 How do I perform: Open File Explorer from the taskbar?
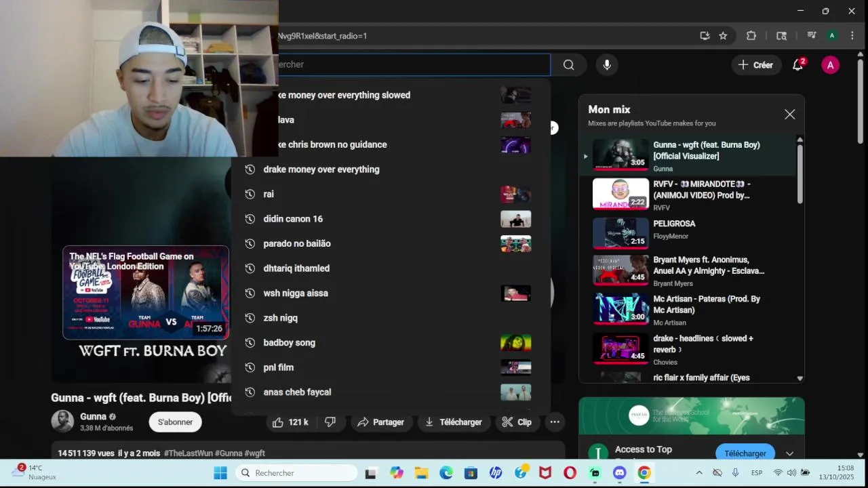(421, 473)
